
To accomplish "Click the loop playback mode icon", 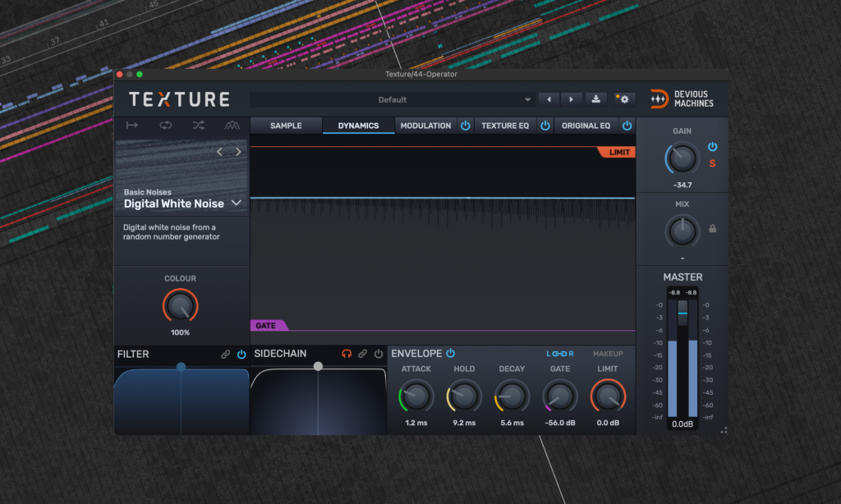I will pos(166,126).
